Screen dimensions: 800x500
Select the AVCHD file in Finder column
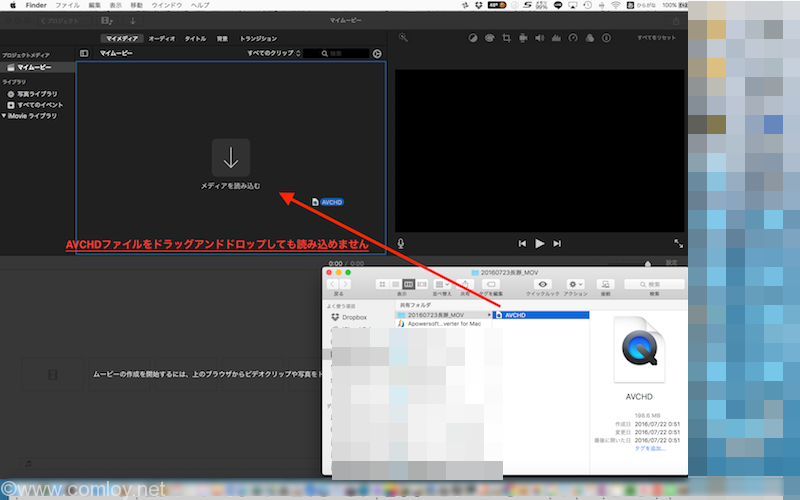541,315
